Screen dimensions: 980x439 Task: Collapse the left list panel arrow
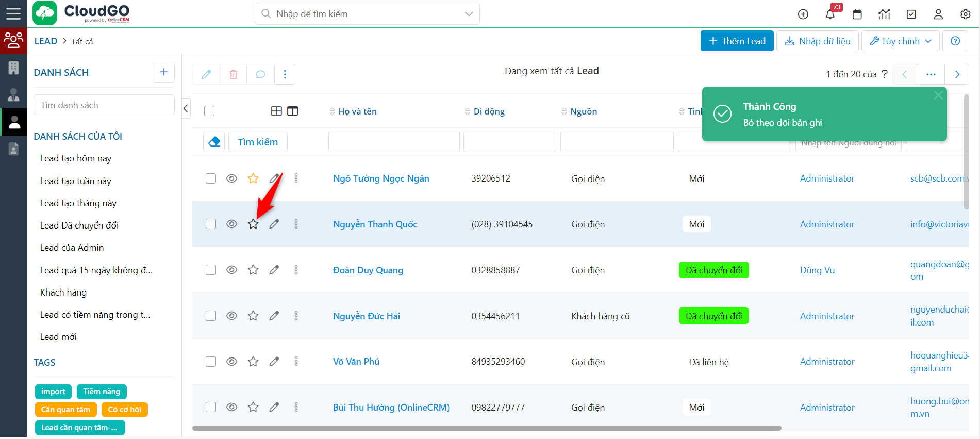186,108
